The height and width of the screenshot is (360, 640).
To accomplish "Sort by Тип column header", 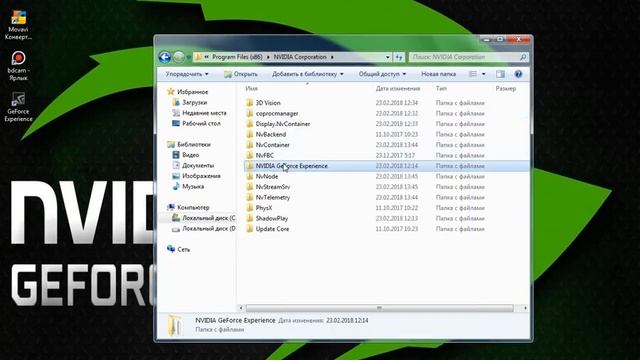I will [441, 88].
